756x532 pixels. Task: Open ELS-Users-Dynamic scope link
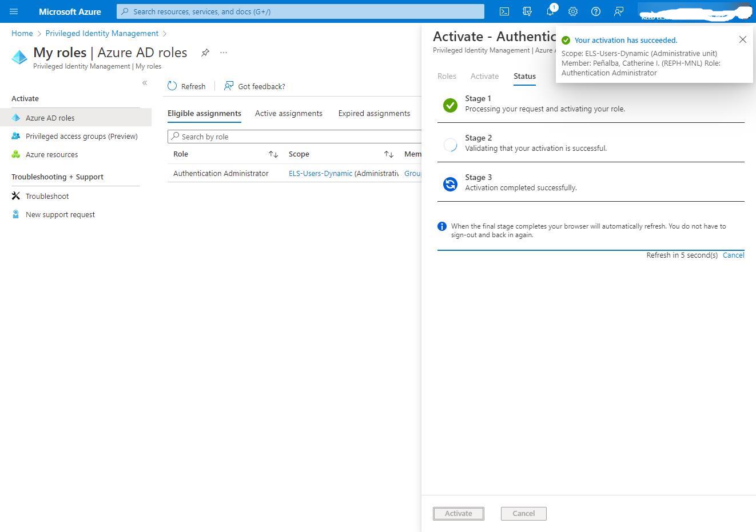[x=320, y=173]
